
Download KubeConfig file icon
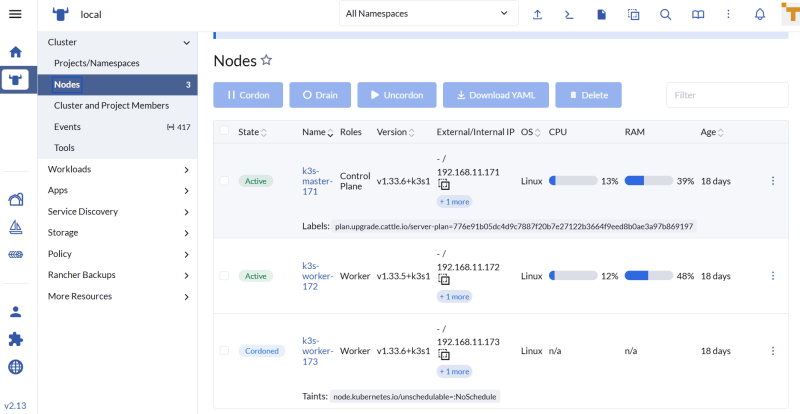click(602, 14)
